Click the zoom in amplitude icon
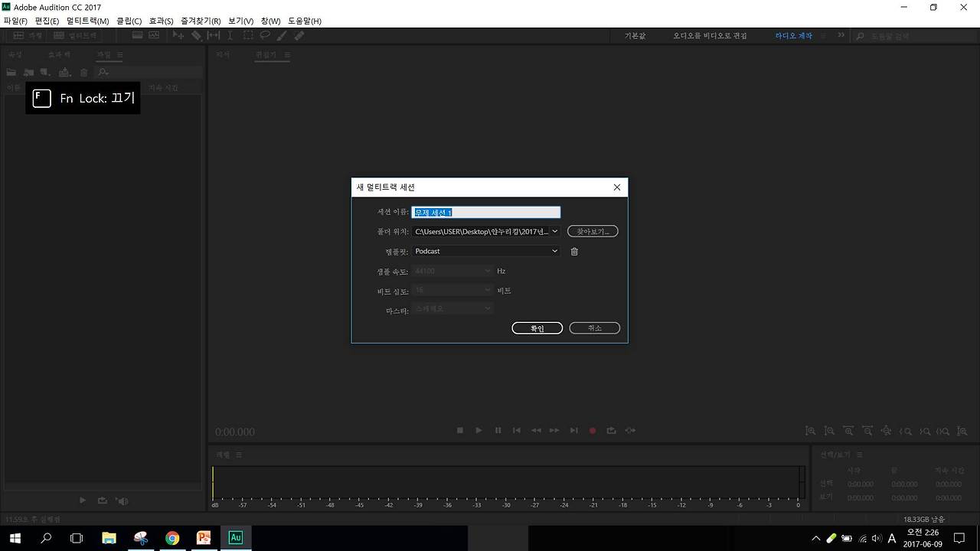 click(x=811, y=431)
